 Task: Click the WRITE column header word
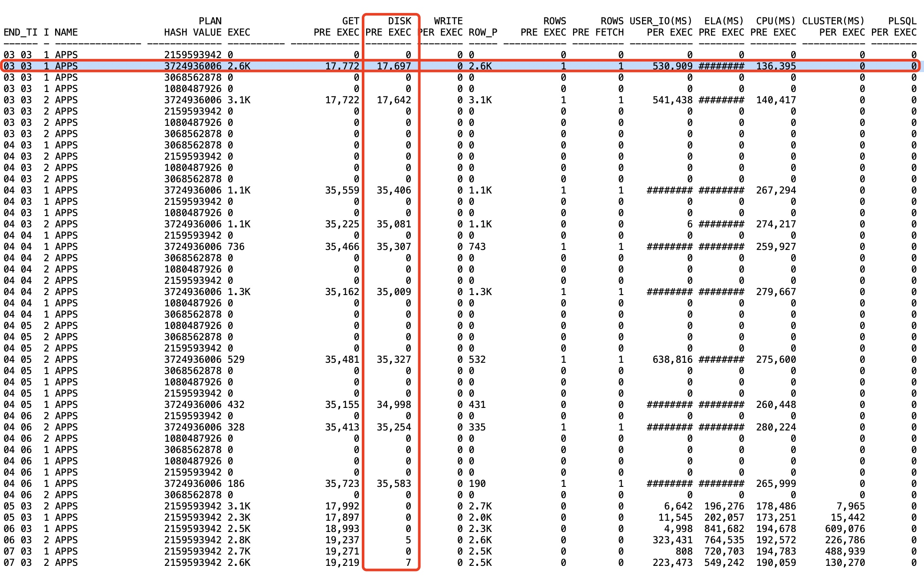448,21
